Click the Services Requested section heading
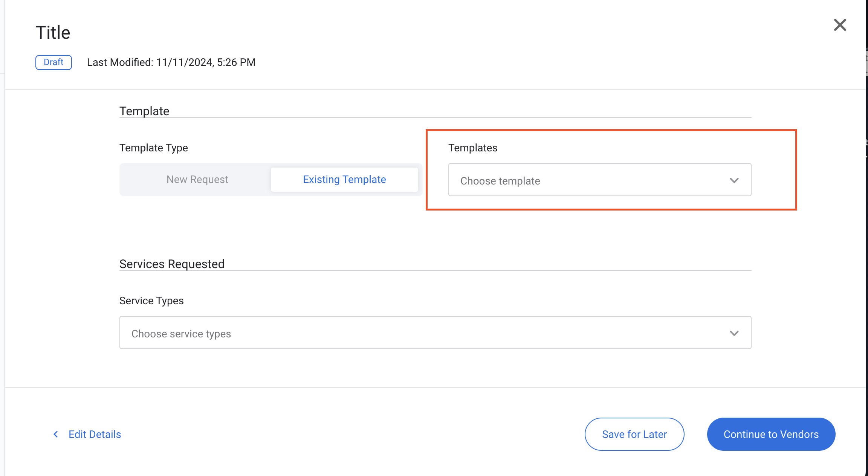The height and width of the screenshot is (476, 868). [x=172, y=264]
